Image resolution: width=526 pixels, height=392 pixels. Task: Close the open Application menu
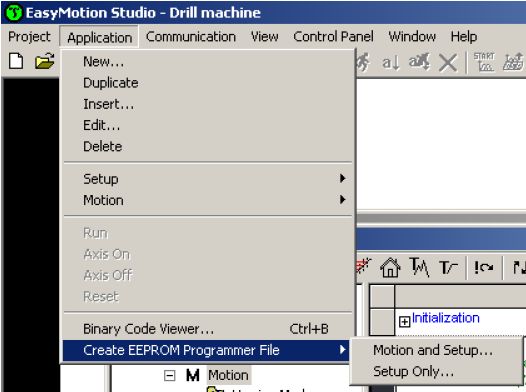[x=99, y=37]
